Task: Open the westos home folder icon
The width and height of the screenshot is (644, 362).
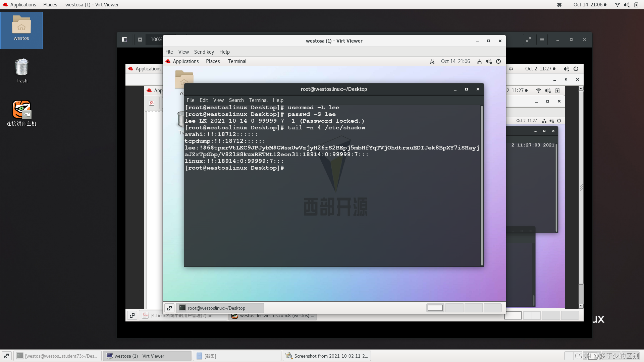Action: click(21, 25)
